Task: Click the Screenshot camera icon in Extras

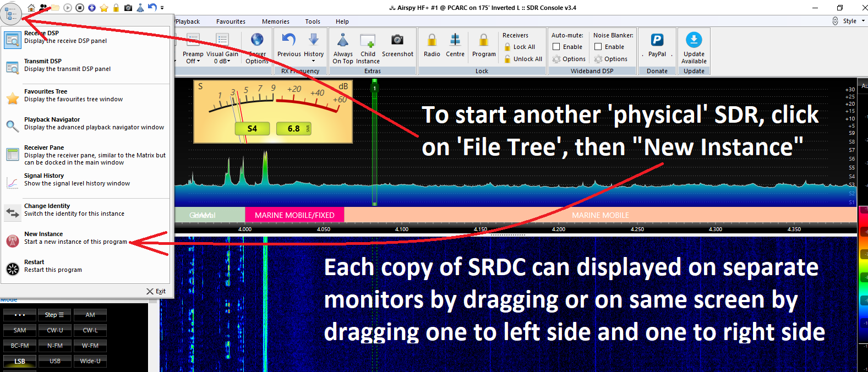Action: point(397,40)
